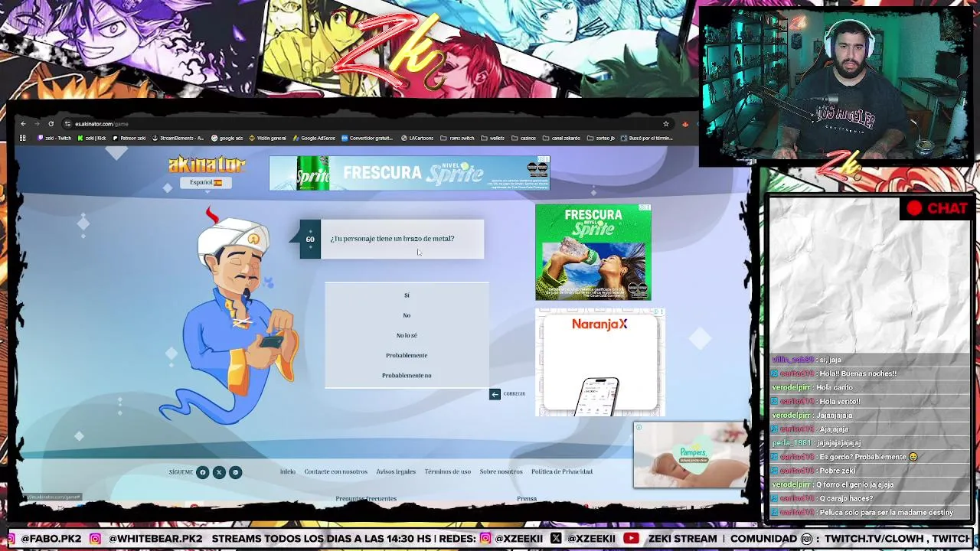The width and height of the screenshot is (980, 551).
Task: Reload the Akinator page
Action: coord(51,124)
